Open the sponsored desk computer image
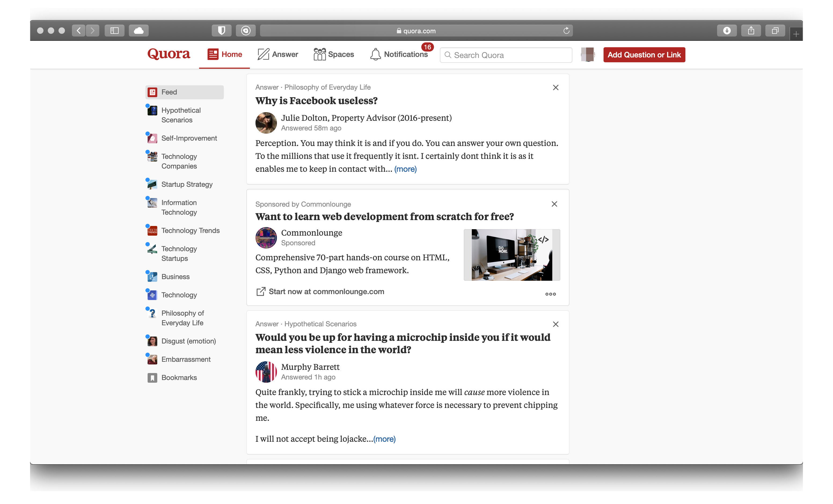This screenshot has width=833, height=504. pos(512,255)
